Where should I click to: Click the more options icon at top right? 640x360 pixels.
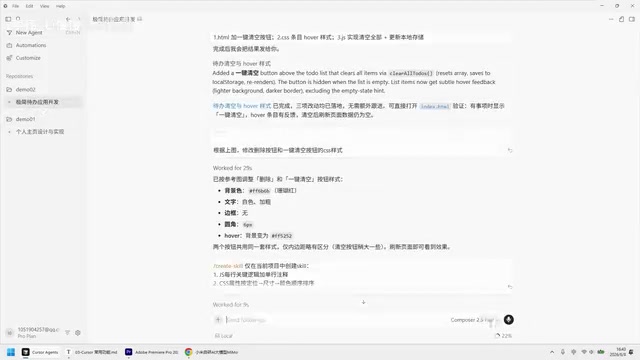[611, 19]
